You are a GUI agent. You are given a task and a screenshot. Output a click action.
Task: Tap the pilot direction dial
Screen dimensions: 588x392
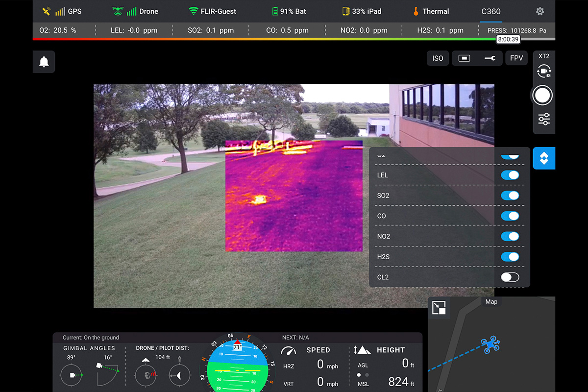click(180, 375)
